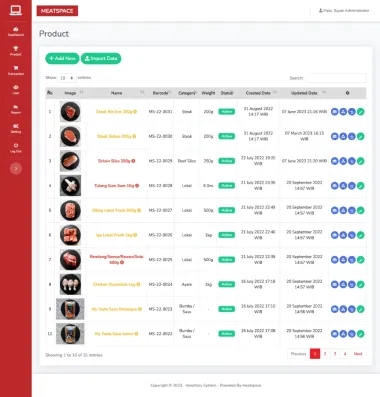Screen dimensions: 380x397
Task: Click first blue action icon for Steak Rib Eye
Action: 335,112
